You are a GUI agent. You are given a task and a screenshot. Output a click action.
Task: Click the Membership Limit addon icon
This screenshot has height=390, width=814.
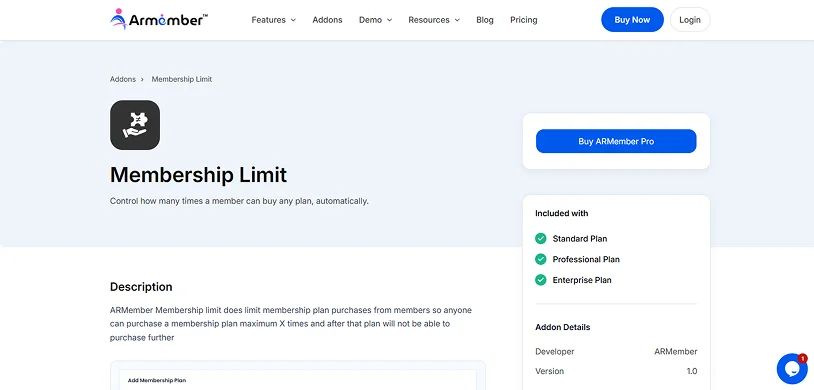click(135, 125)
